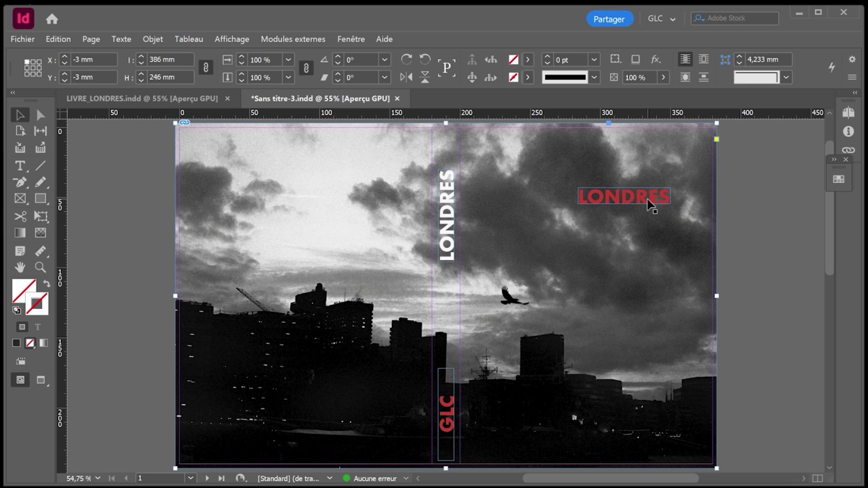Click the Partager button
This screenshot has width=868, height=488.
click(x=609, y=19)
